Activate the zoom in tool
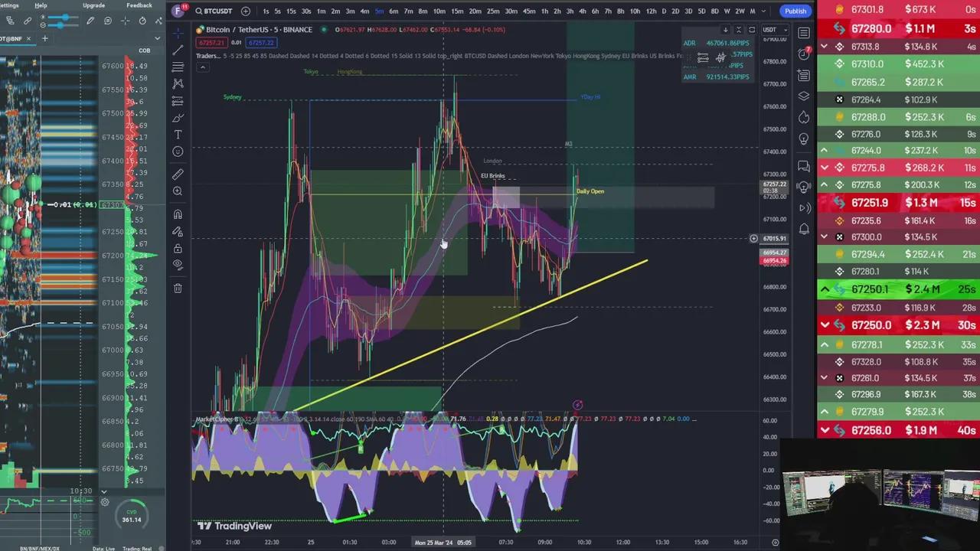The image size is (980, 551). click(x=178, y=191)
